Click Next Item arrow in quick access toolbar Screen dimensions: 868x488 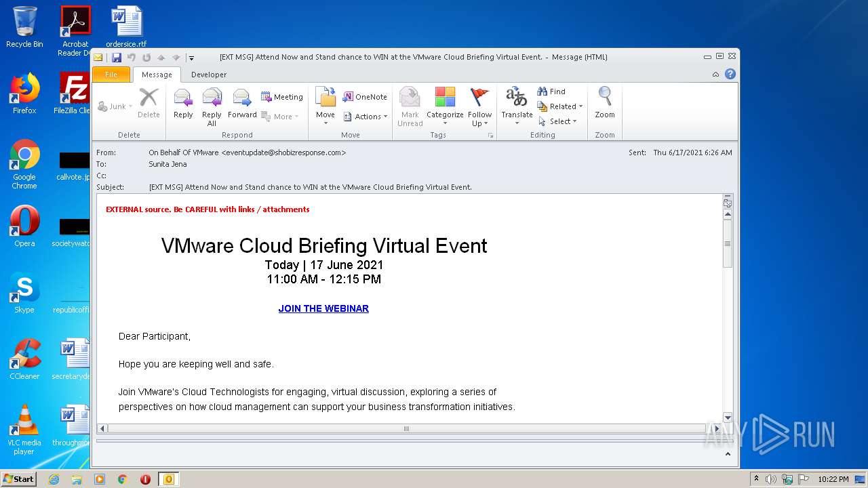tap(176, 58)
